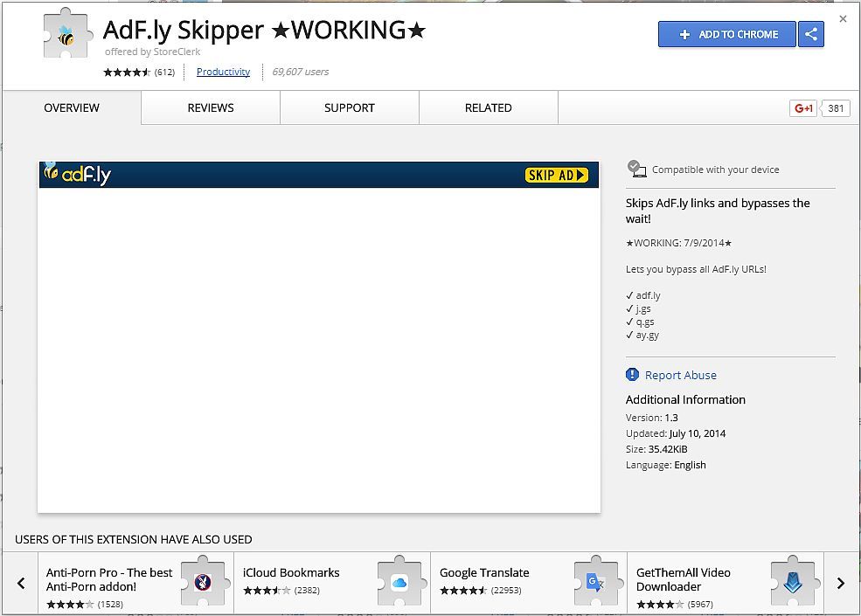Open the Reviews tab

pyautogui.click(x=211, y=107)
